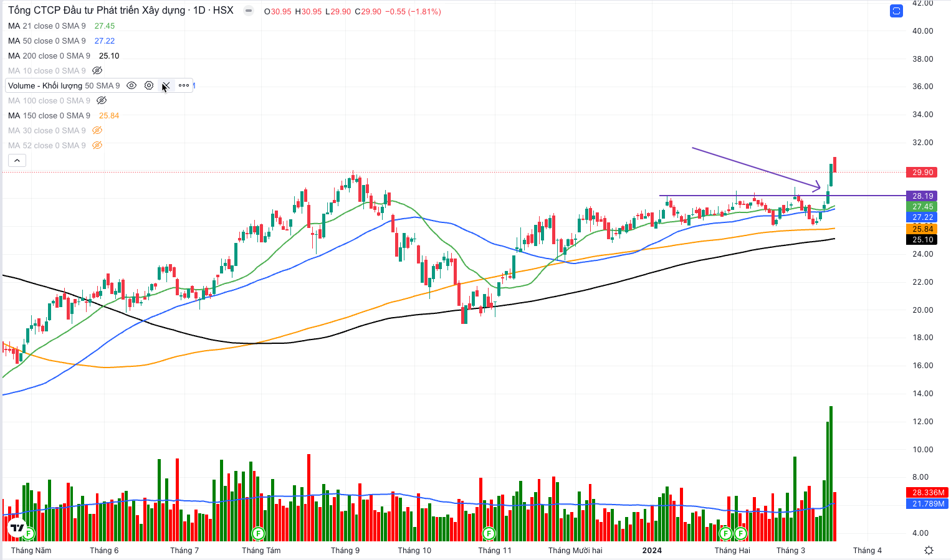Click the 40.00 price scale label
951x560 pixels.
(x=922, y=31)
